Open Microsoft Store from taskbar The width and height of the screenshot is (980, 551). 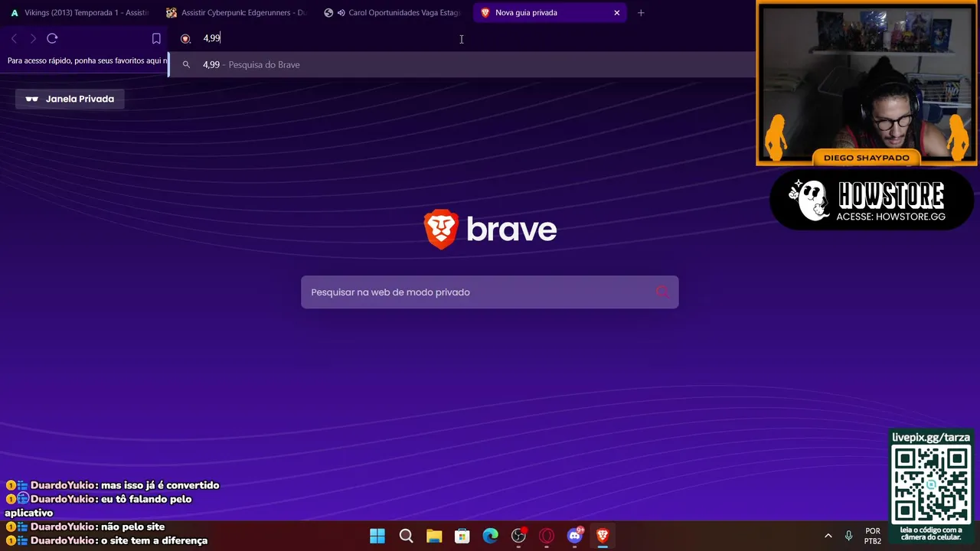(x=462, y=536)
